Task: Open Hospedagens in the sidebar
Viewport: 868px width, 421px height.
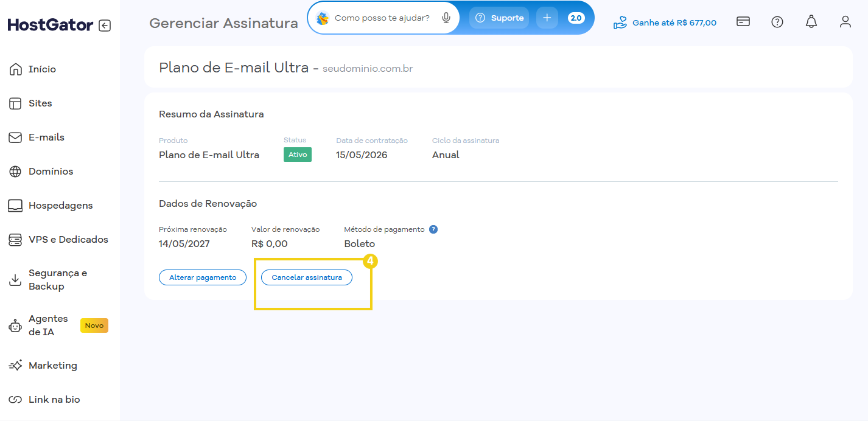Action: (60, 206)
